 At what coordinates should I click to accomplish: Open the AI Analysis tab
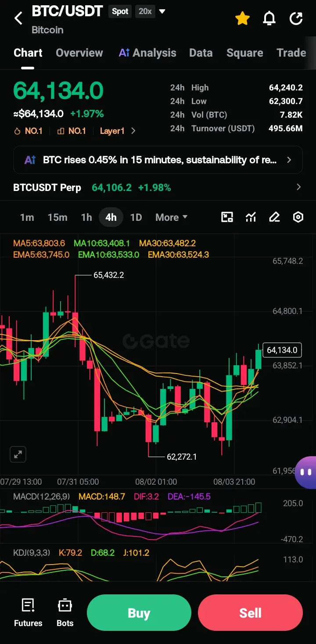point(147,53)
